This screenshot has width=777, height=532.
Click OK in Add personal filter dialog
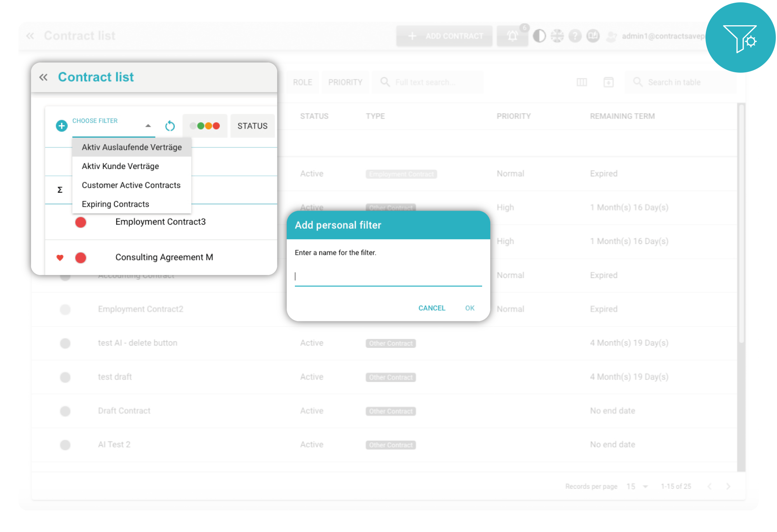point(470,308)
